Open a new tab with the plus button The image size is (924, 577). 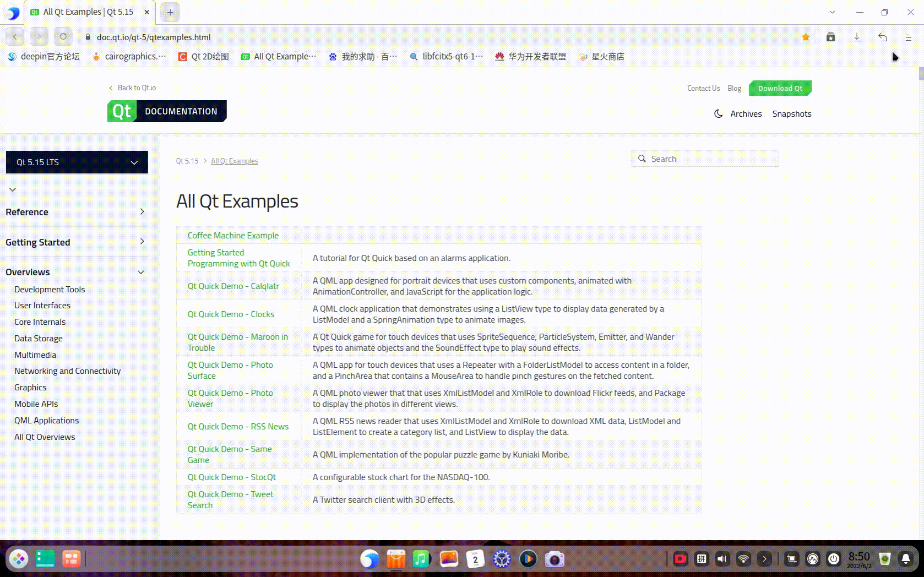(170, 12)
